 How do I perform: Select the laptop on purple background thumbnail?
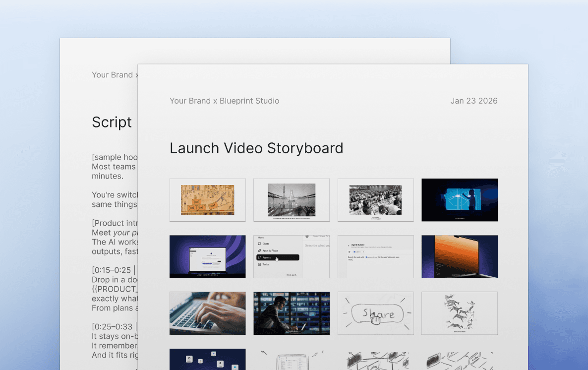pos(207,257)
